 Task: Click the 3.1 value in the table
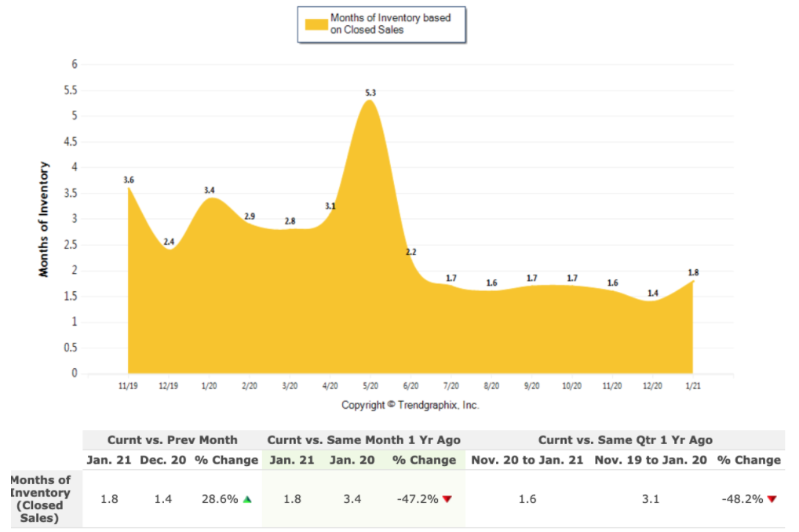coord(651,499)
